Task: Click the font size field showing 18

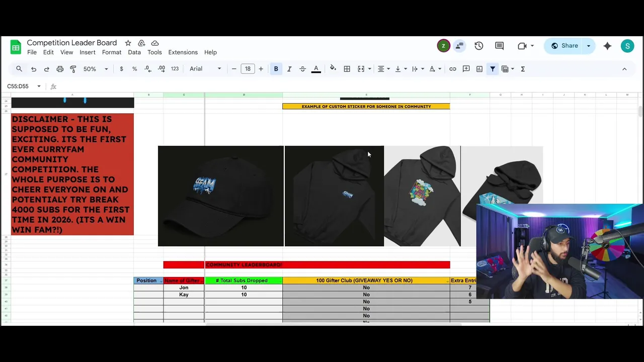Action: point(248,69)
